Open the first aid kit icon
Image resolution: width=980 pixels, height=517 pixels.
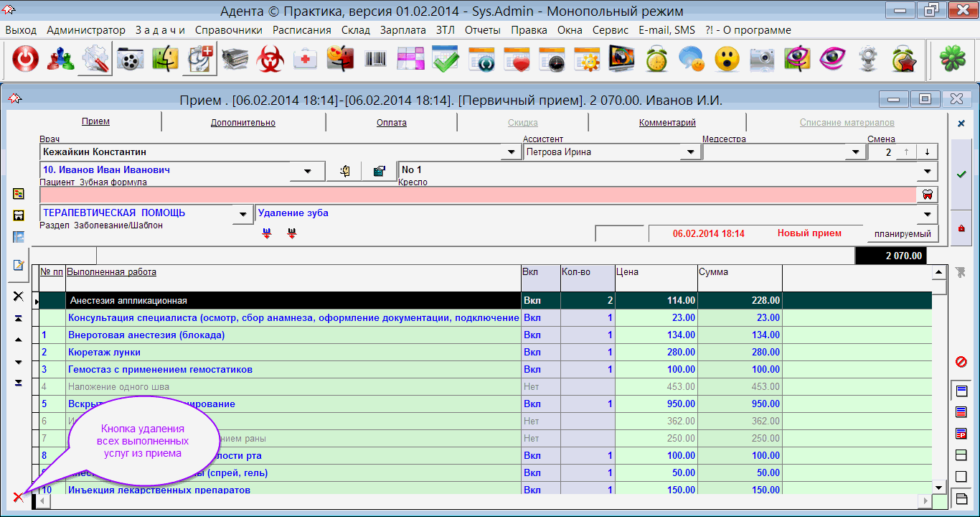(x=306, y=60)
